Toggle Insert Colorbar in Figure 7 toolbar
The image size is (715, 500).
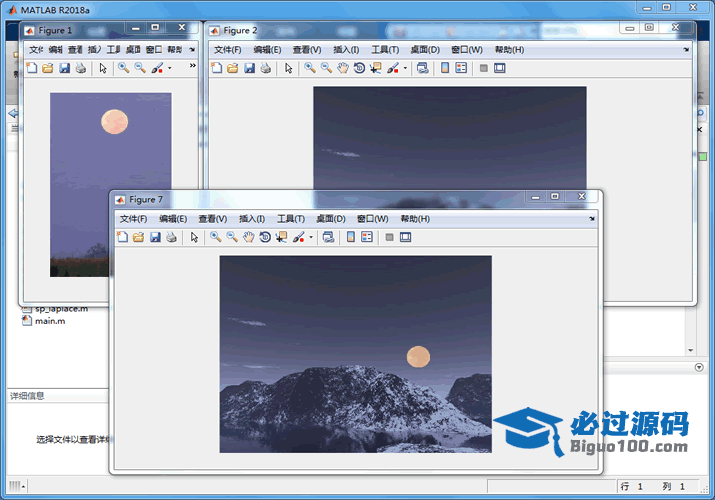(351, 237)
